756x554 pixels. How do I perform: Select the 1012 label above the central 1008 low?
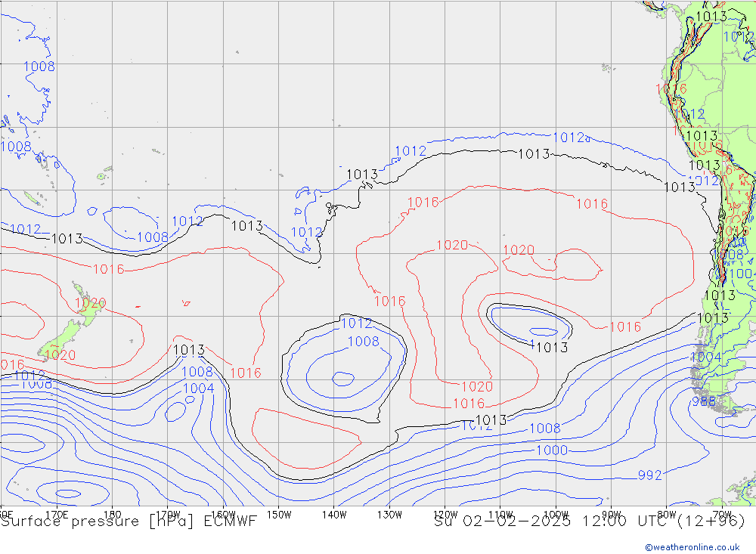(x=356, y=323)
